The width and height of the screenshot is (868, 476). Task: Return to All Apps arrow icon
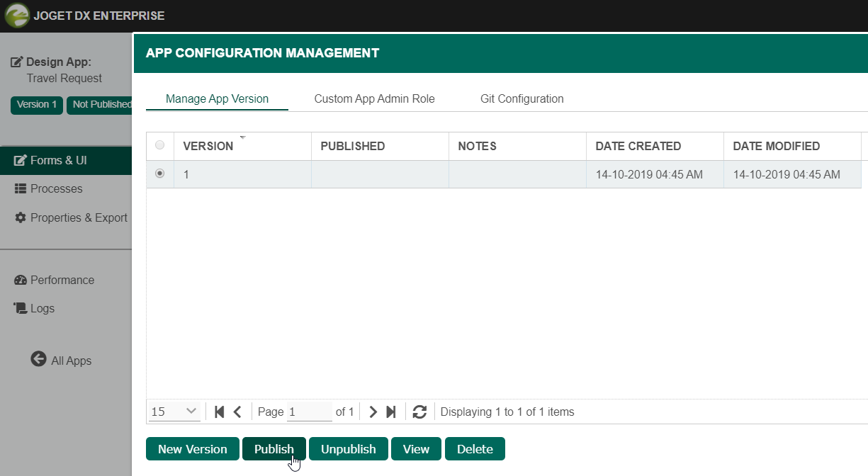38,360
